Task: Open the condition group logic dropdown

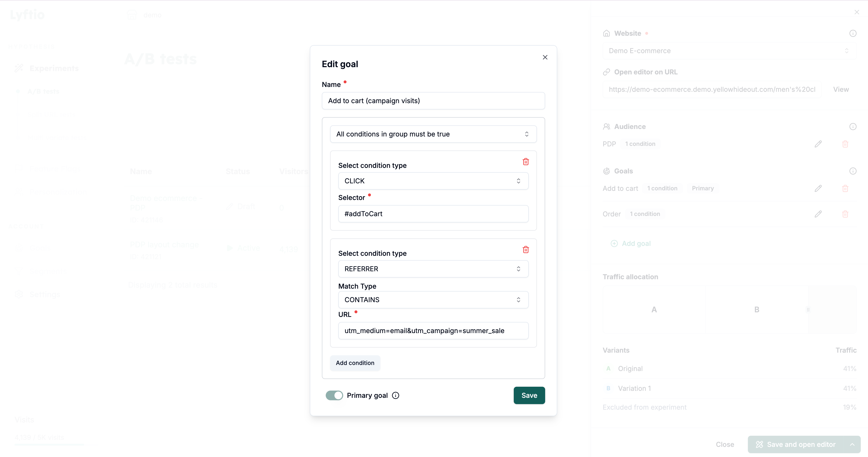Action: click(433, 134)
